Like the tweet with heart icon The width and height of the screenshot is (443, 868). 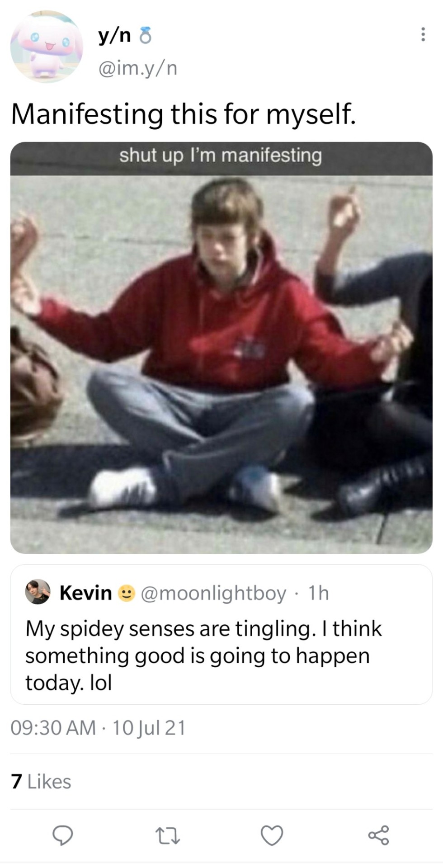tap(272, 835)
